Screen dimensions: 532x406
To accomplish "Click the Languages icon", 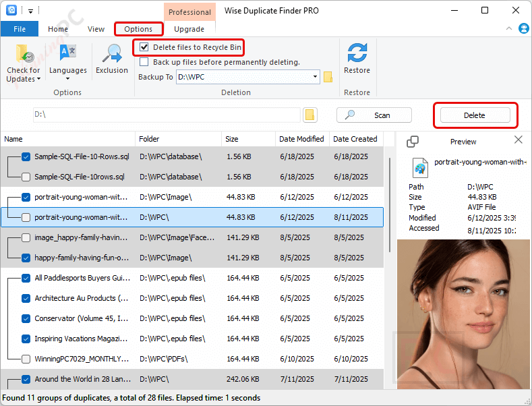I will click(x=68, y=53).
